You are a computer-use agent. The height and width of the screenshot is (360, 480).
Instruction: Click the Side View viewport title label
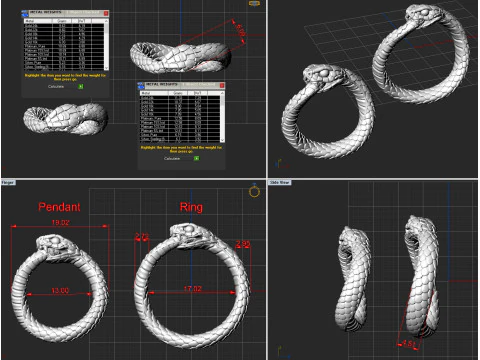pyautogui.click(x=280, y=183)
